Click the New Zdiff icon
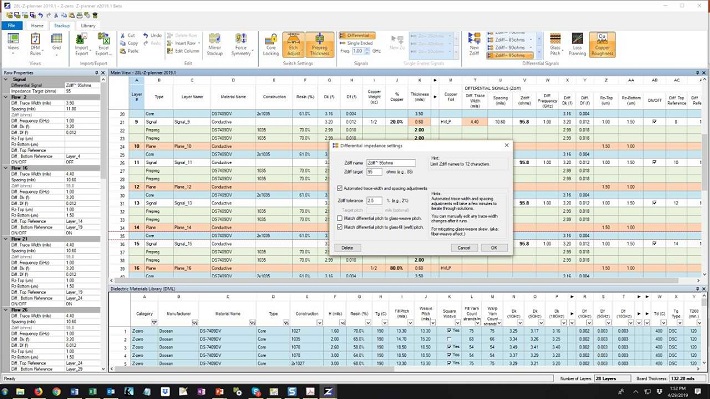This screenshot has width=710, height=399. click(474, 44)
